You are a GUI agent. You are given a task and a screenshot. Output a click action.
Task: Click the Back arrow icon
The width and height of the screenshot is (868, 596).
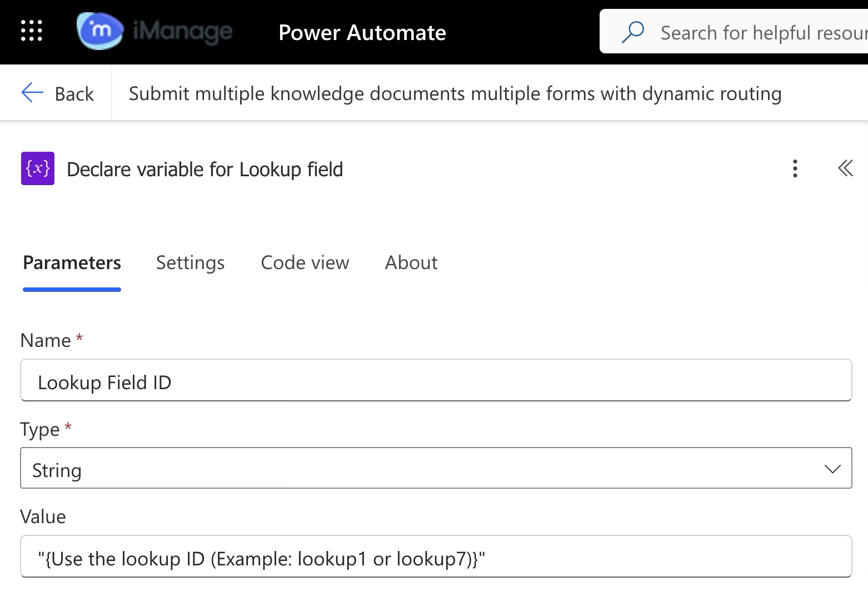point(32,93)
